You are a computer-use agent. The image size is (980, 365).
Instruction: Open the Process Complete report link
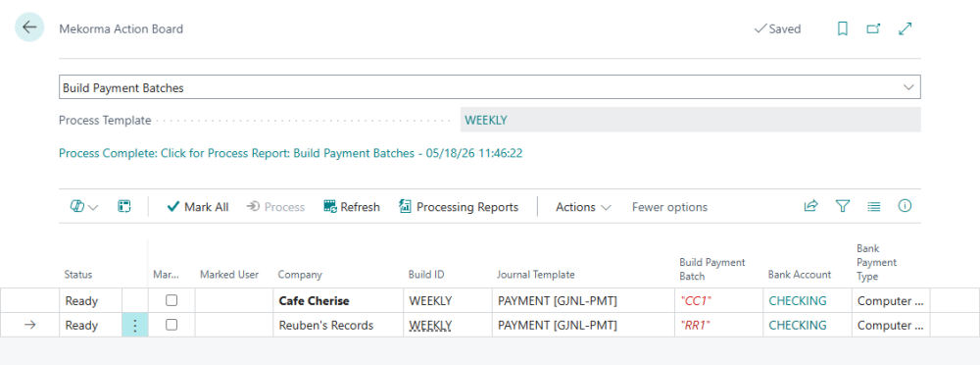[291, 153]
